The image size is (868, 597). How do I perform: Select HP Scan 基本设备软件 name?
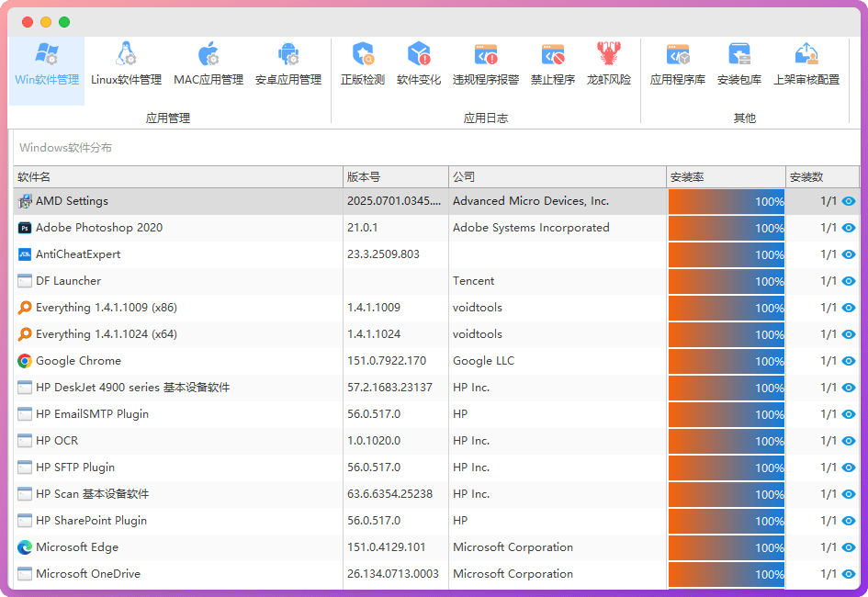click(93, 494)
